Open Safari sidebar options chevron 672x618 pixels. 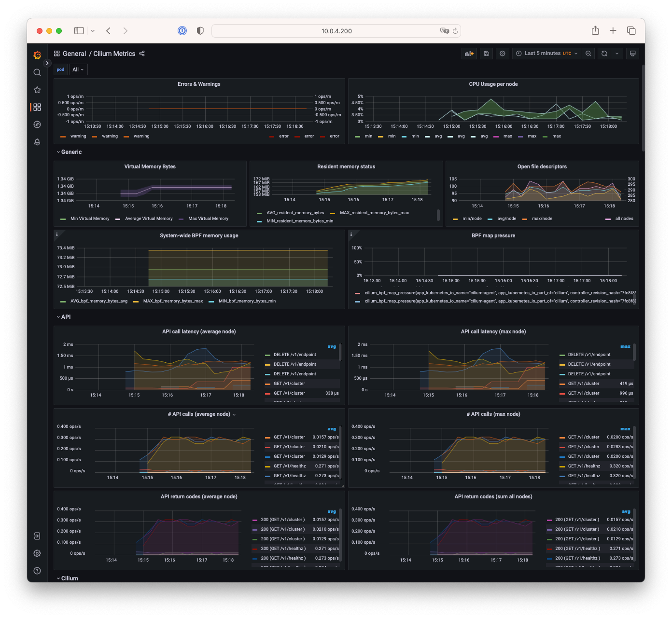pyautogui.click(x=93, y=31)
